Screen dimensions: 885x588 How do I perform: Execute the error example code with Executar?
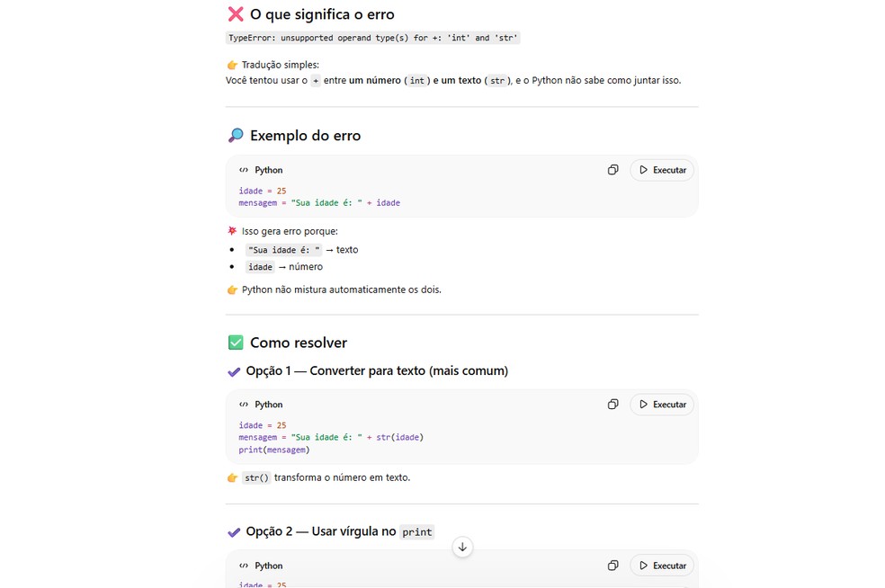pos(662,169)
